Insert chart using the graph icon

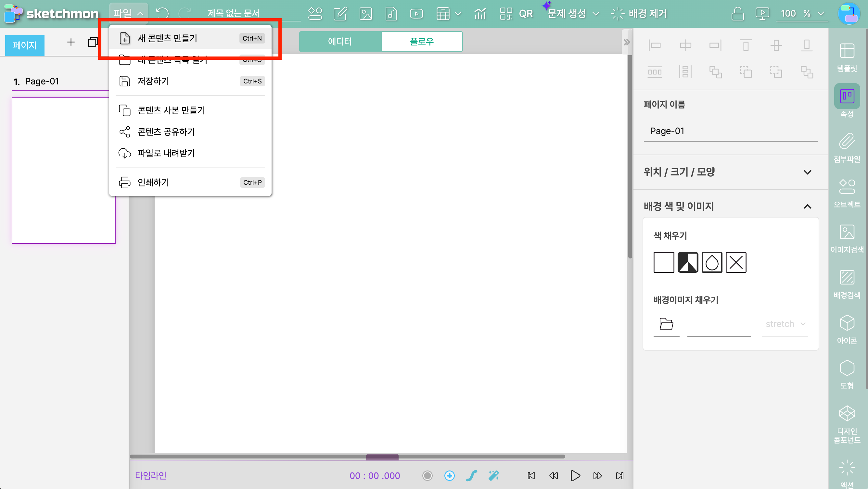(480, 14)
